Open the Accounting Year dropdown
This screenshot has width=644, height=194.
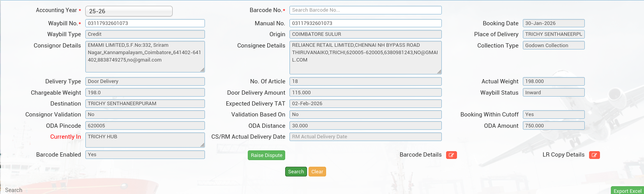coord(129,11)
